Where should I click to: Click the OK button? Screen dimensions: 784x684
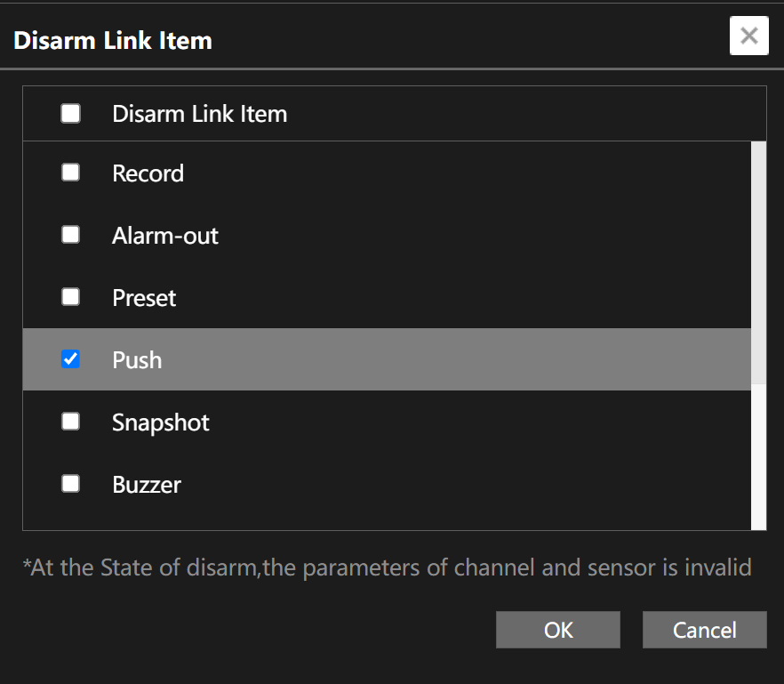tap(558, 630)
